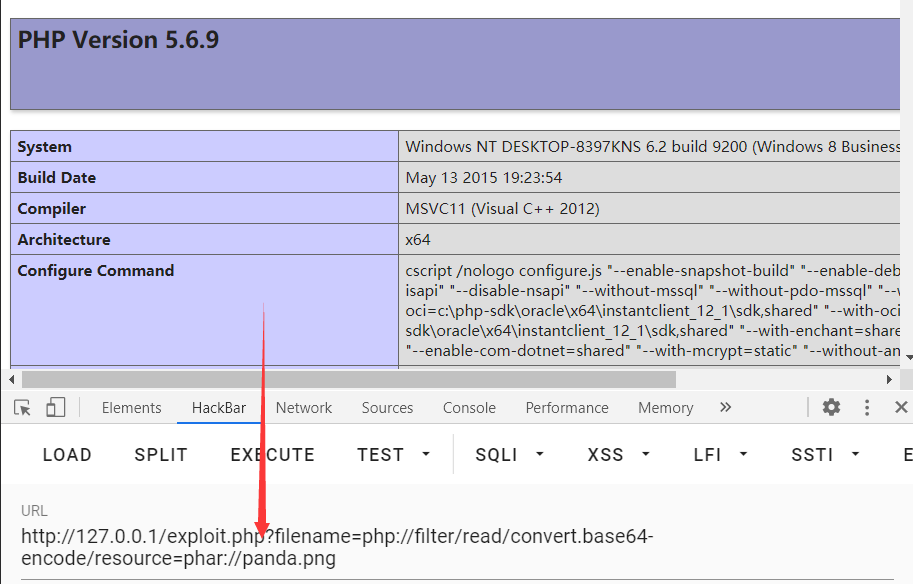This screenshot has height=584, width=913.
Task: Click the cscript /nologo configure.js text
Action: click(504, 271)
